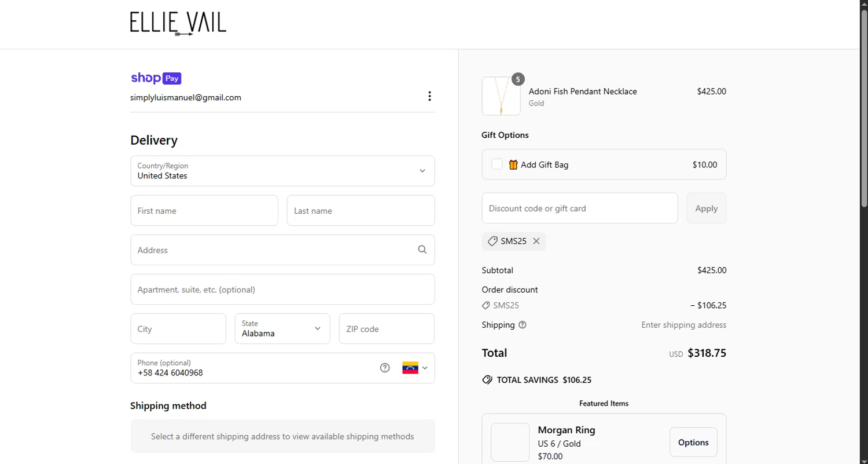Click the Adoni Fish Pendant Necklace title
The height and width of the screenshot is (464, 868).
click(x=583, y=91)
